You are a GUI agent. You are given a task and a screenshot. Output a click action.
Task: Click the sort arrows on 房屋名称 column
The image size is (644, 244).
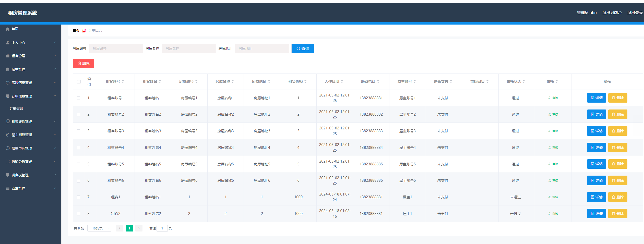(233, 81)
